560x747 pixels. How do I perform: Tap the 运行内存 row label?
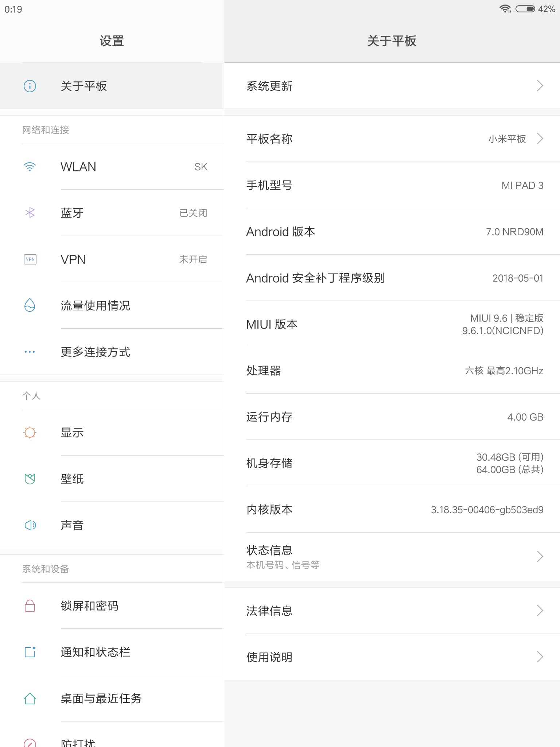click(269, 417)
